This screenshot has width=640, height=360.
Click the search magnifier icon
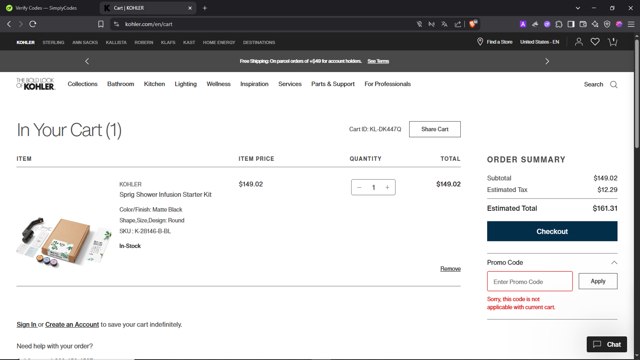click(x=613, y=84)
